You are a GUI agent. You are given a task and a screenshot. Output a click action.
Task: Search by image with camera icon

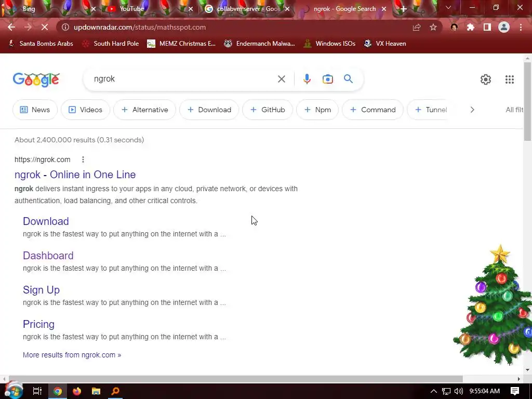click(x=328, y=79)
